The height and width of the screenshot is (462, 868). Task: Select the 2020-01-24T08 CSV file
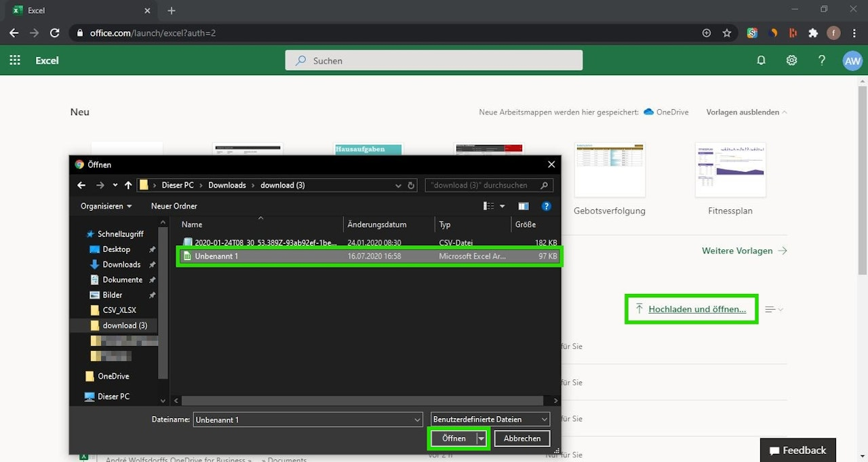click(x=370, y=242)
